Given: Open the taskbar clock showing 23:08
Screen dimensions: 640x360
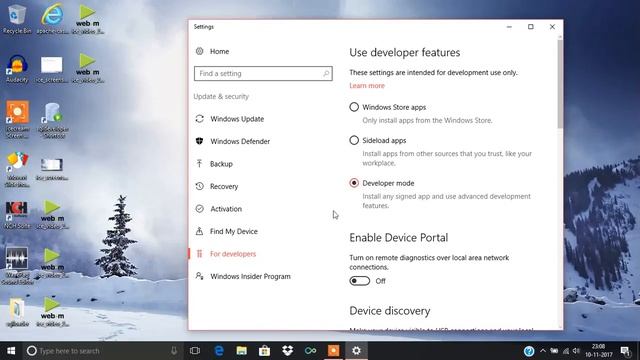Looking at the screenshot, I should (x=598, y=351).
